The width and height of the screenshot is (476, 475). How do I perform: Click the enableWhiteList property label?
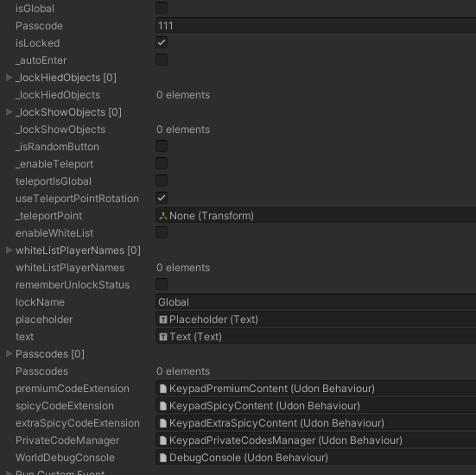54,233
